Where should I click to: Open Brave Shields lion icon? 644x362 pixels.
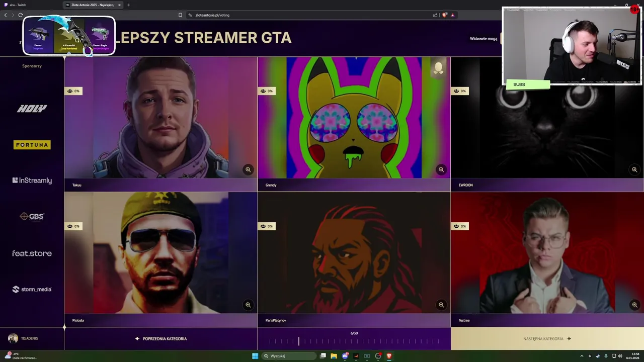click(x=444, y=15)
